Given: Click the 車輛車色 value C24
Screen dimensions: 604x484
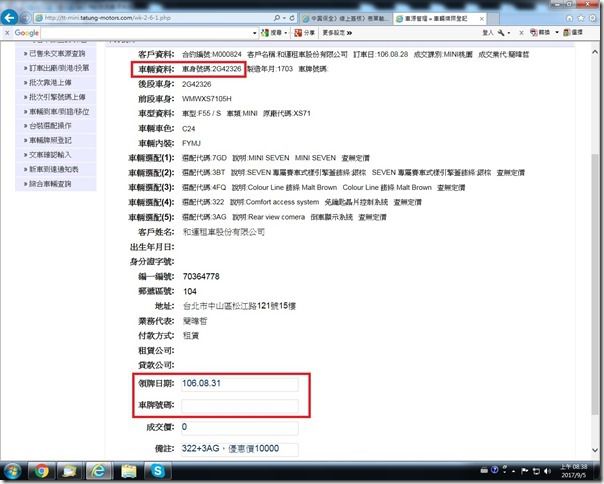Looking at the screenshot, I should click(x=189, y=128).
